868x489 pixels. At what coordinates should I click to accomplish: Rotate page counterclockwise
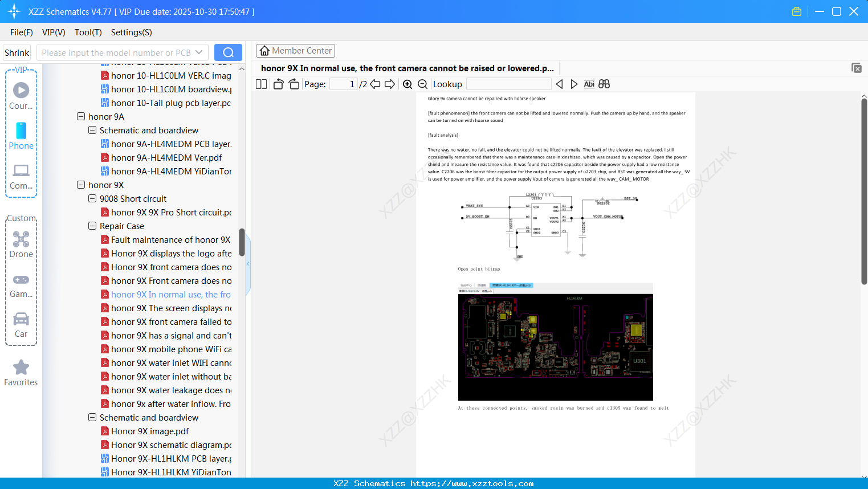[278, 84]
